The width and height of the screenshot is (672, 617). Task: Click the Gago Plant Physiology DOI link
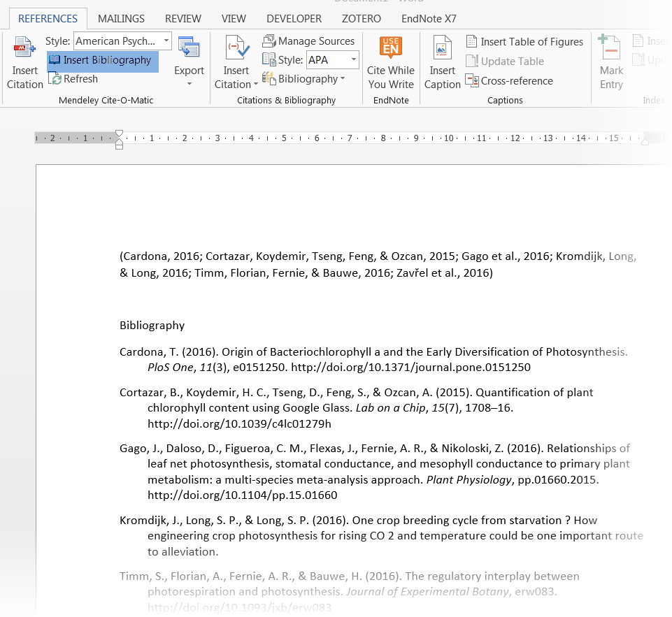(x=242, y=495)
